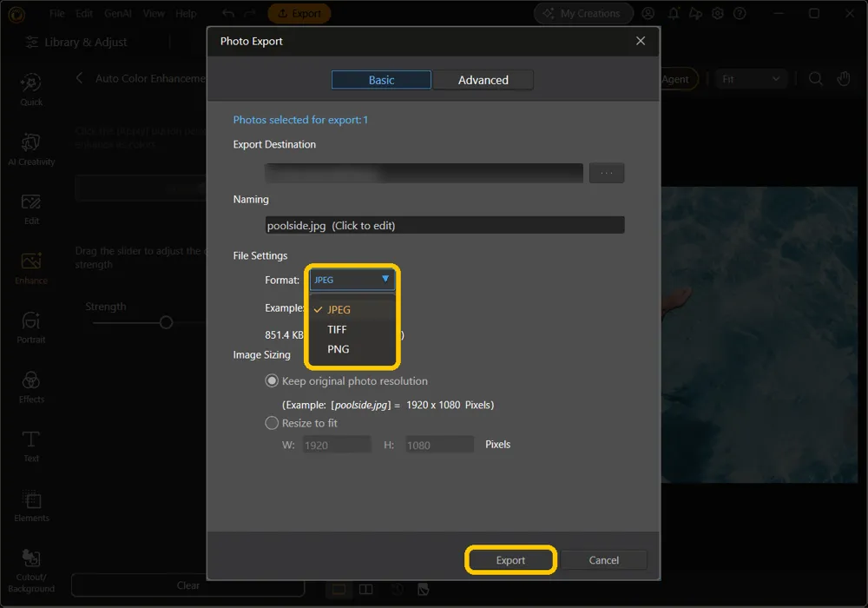Click the magnifier zoom icon
868x608 pixels.
point(815,79)
